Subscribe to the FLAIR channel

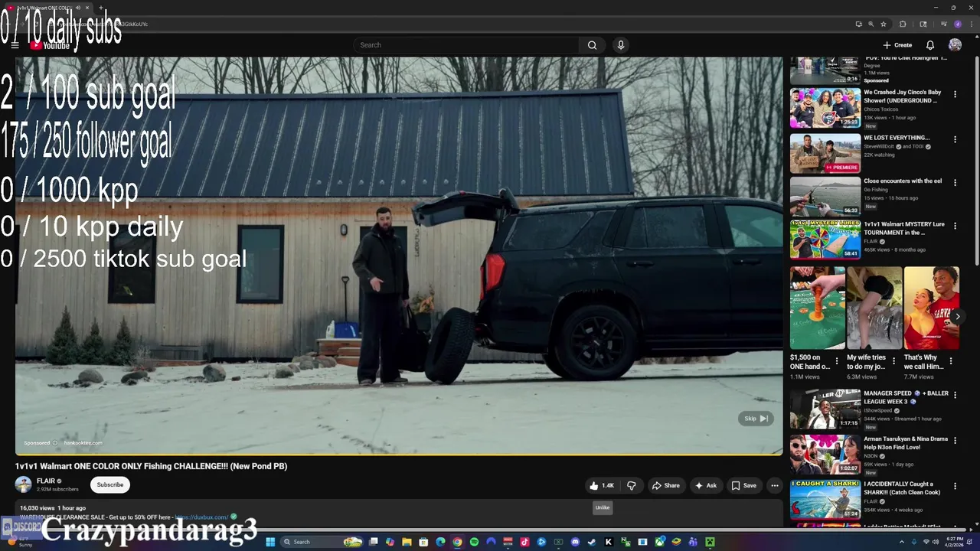(109, 484)
